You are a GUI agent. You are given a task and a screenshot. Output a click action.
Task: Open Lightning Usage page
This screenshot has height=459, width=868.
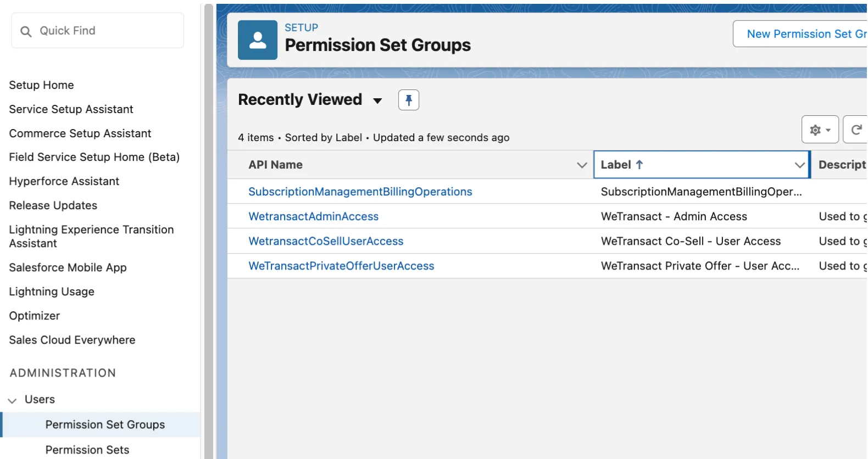pos(52,292)
